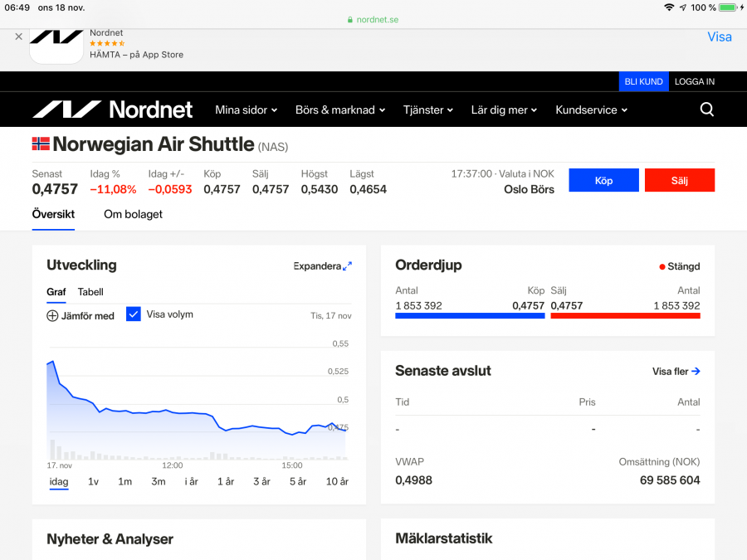Switch to the Om bolaget tab
The image size is (747, 560).
pyautogui.click(x=133, y=214)
